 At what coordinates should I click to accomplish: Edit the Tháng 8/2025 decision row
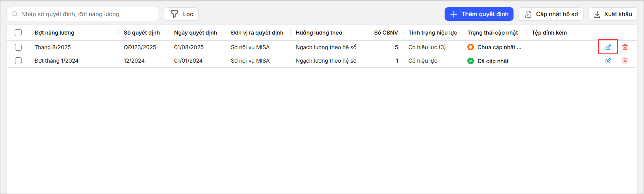tap(608, 47)
